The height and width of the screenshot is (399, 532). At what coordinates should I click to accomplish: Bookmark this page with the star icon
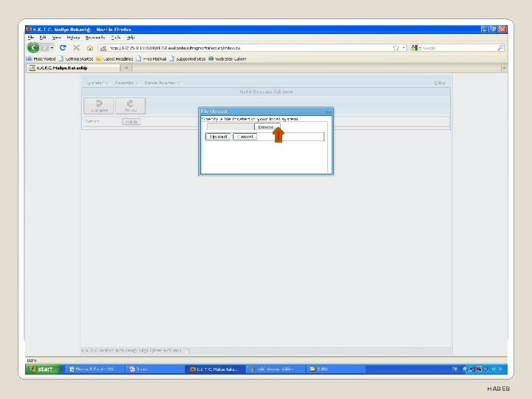[x=395, y=48]
